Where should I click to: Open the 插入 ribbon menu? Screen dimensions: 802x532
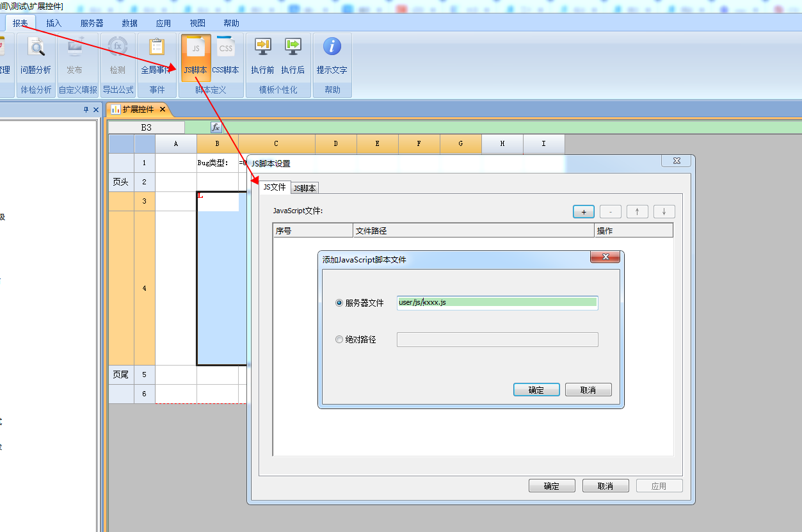pos(54,23)
